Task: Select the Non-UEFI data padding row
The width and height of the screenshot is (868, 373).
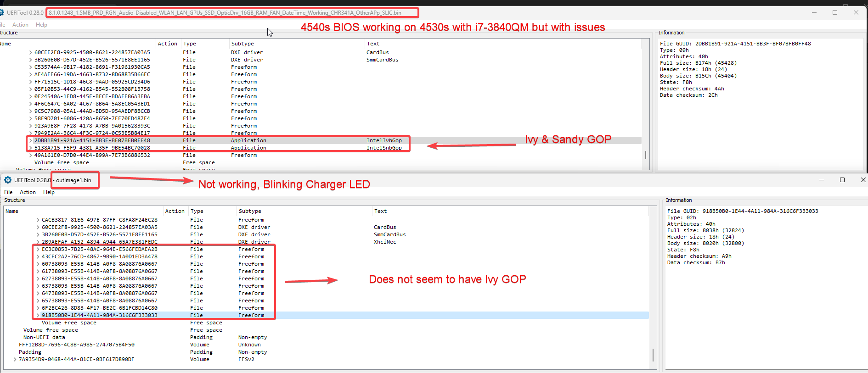Action: click(326, 337)
